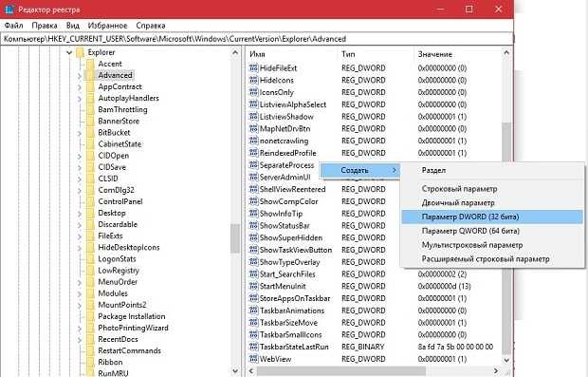Expand the AppContract key node
The height and width of the screenshot is (377, 588).
click(x=79, y=87)
